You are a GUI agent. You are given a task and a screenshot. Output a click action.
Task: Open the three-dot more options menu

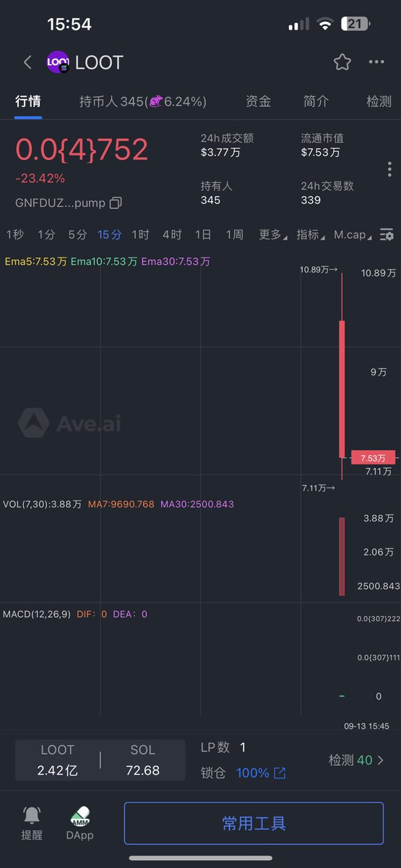point(376,62)
